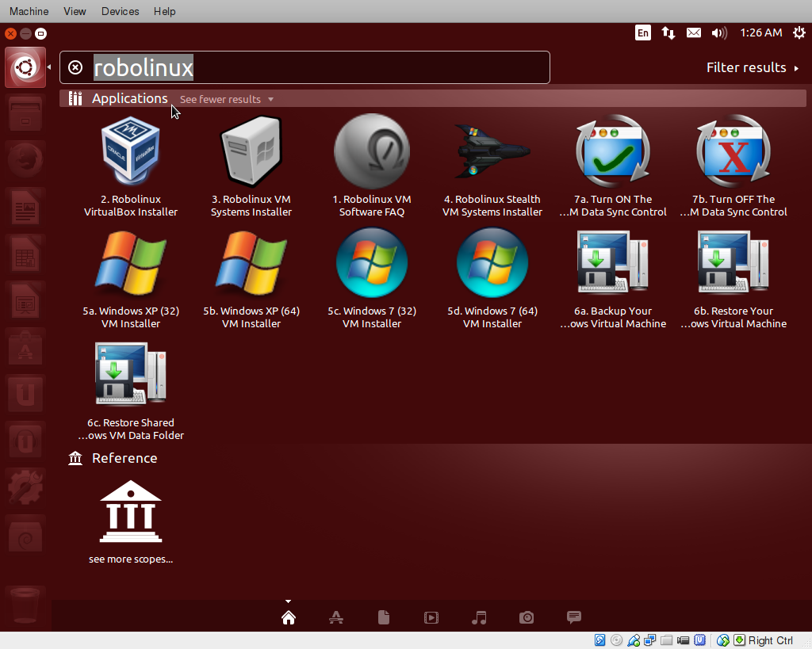Click the VirtualBox optical disc status icon
The image size is (812, 649).
(x=616, y=640)
